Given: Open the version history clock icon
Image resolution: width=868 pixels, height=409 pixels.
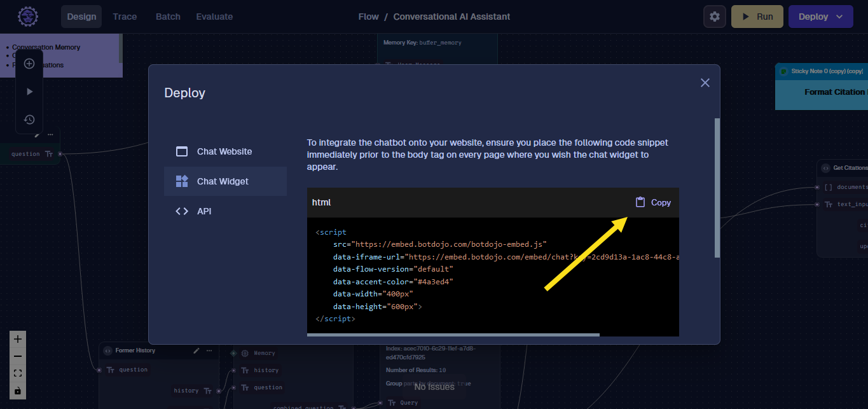Looking at the screenshot, I should coord(29,120).
